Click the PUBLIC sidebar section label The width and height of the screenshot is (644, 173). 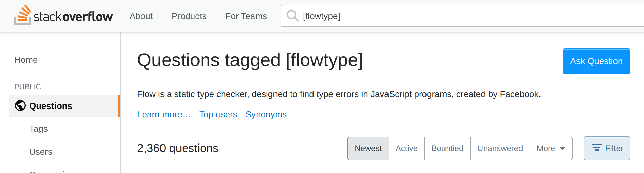click(28, 87)
